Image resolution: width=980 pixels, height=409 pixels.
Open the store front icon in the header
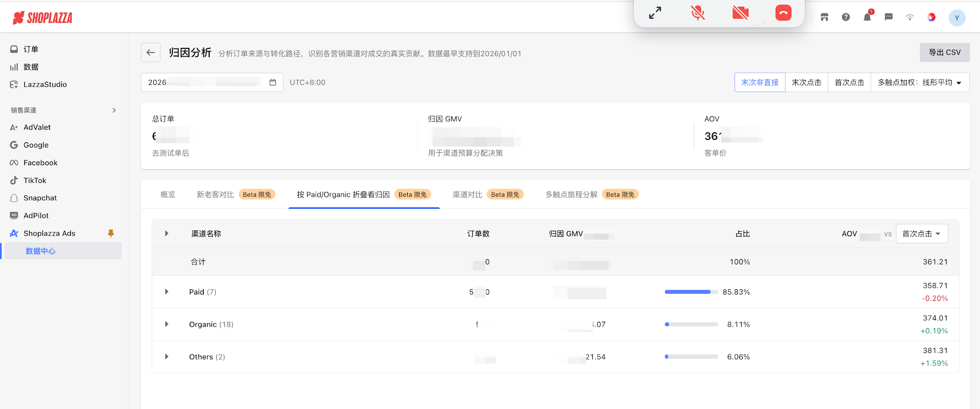point(824,17)
